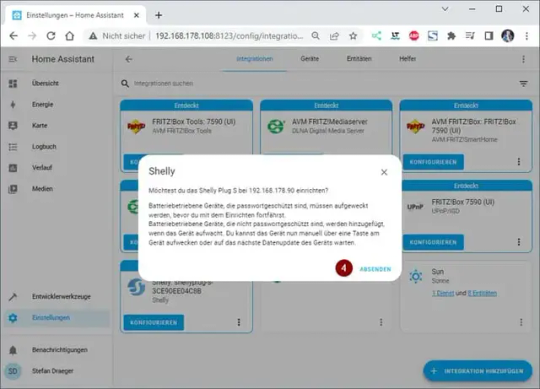540x389 pixels.
Task: Open the Chrome three-dot menu
Action: (x=527, y=36)
